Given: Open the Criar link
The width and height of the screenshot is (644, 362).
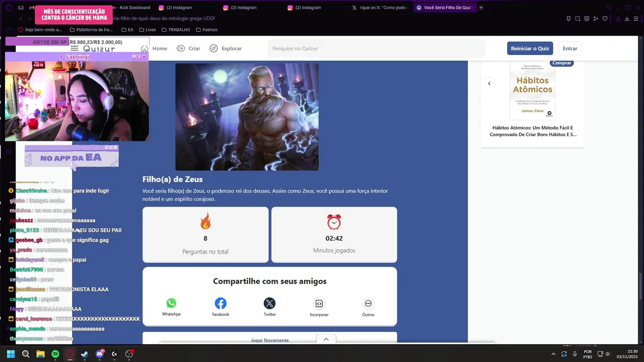Looking at the screenshot, I should pos(194,48).
